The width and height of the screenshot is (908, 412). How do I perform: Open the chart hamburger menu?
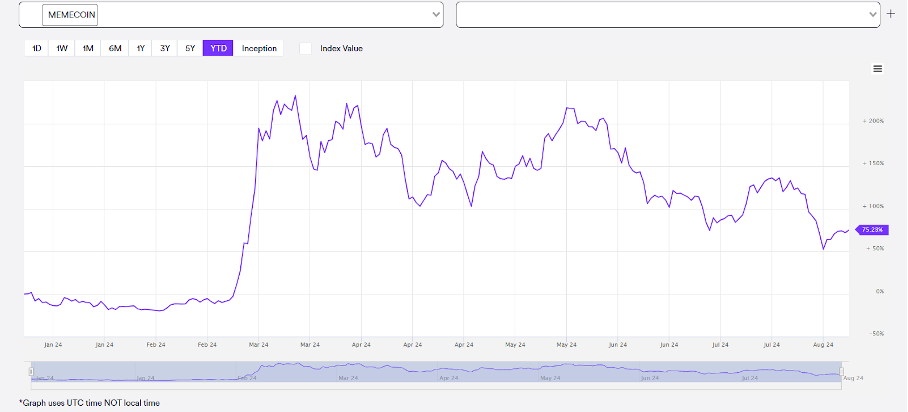(877, 69)
